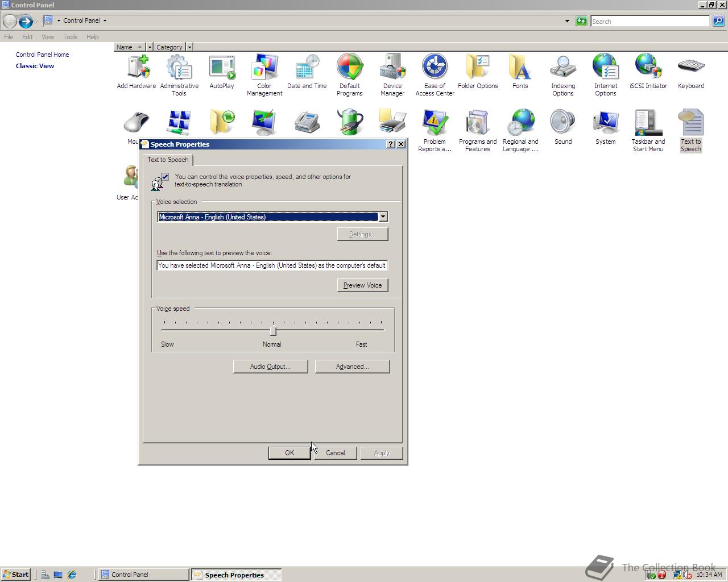The image size is (728, 582).
Task: Open Problem Reports icon
Action: pyautogui.click(x=435, y=131)
